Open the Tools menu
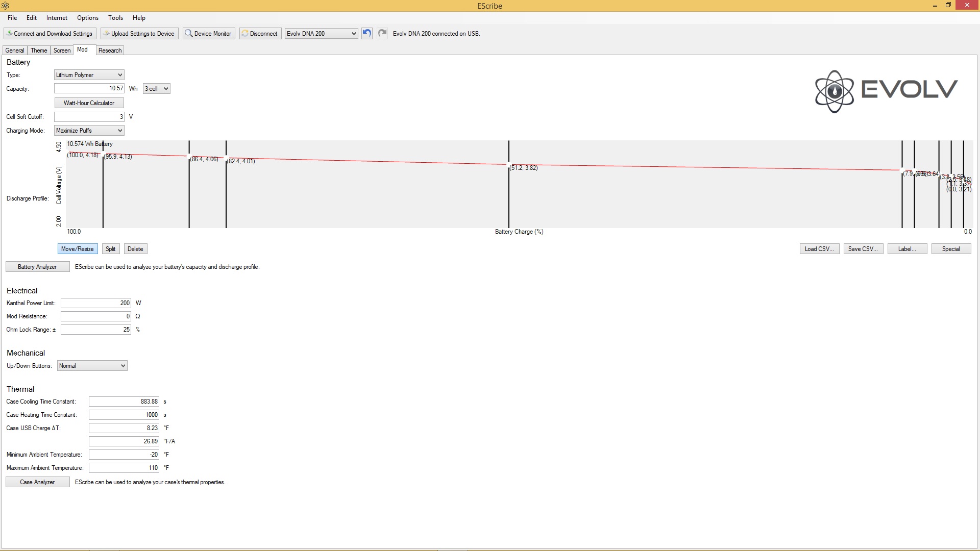The image size is (980, 551). [115, 18]
